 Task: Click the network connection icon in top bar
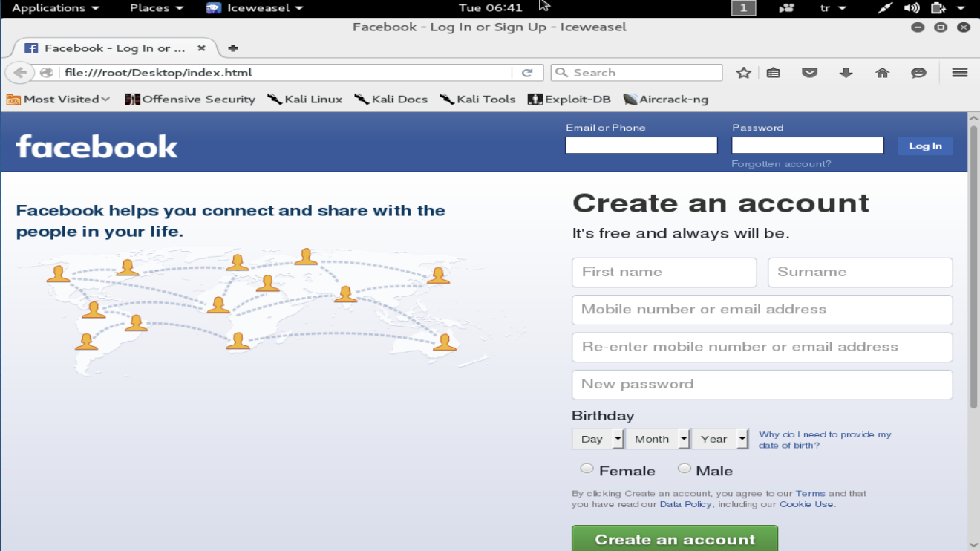click(885, 8)
